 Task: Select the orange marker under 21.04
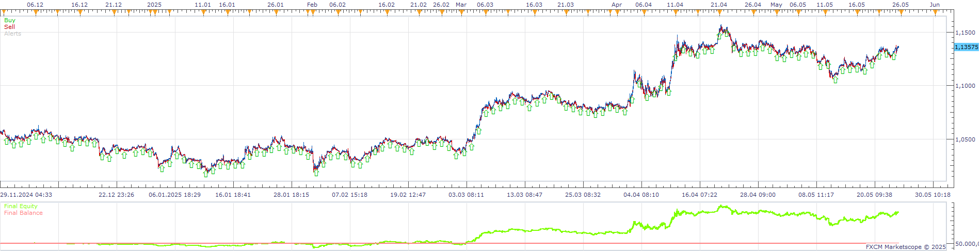point(719,12)
